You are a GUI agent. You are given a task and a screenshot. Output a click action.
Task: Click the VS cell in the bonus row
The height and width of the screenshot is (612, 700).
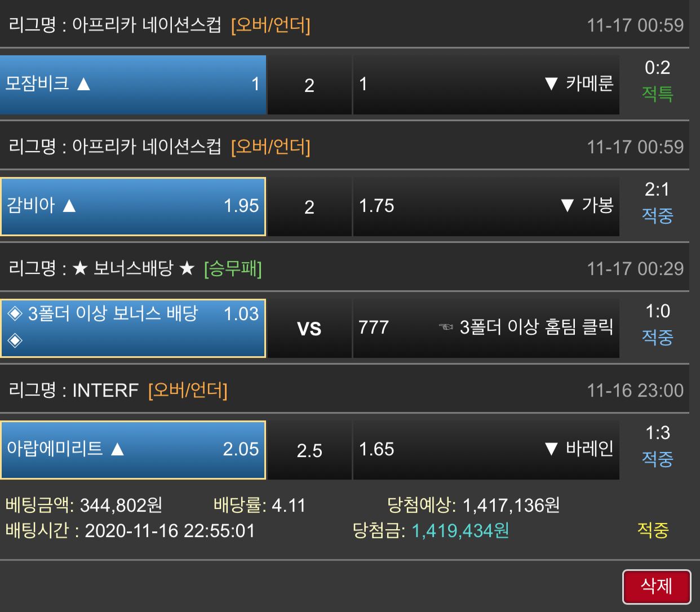(x=309, y=328)
